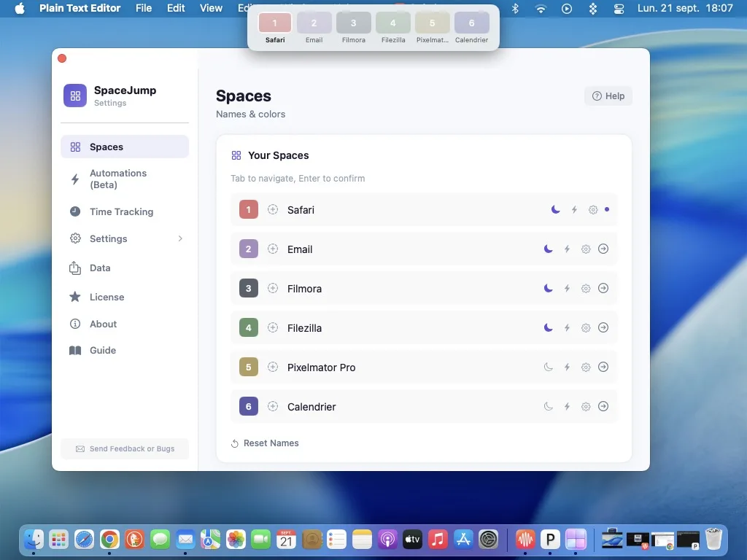Screen dimensions: 747x560
Task: Open the Guide section
Action: (x=125, y=351)
